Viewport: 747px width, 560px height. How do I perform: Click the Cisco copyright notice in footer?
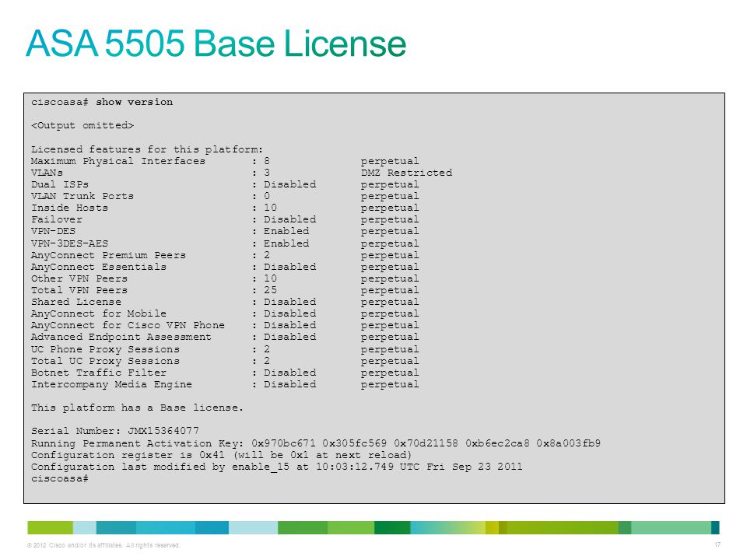tap(103, 545)
